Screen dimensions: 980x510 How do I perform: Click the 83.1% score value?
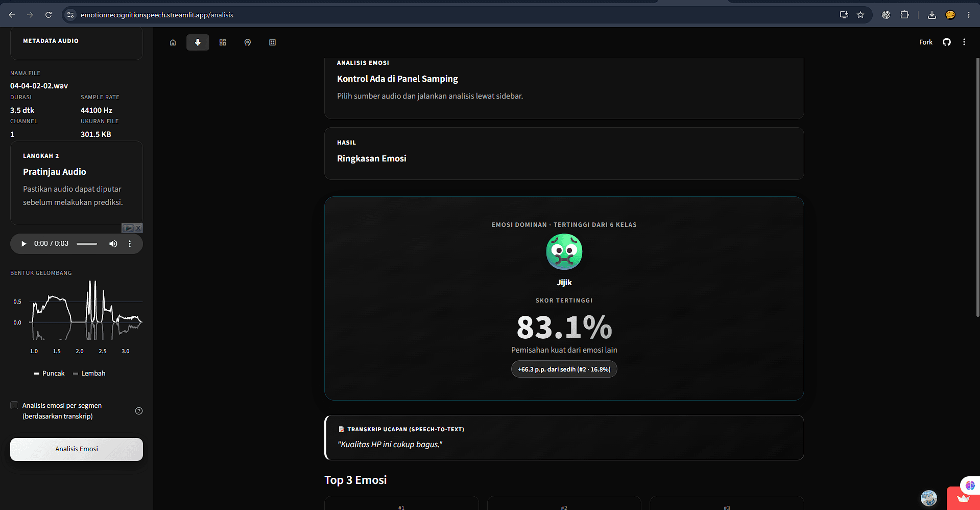(x=564, y=328)
